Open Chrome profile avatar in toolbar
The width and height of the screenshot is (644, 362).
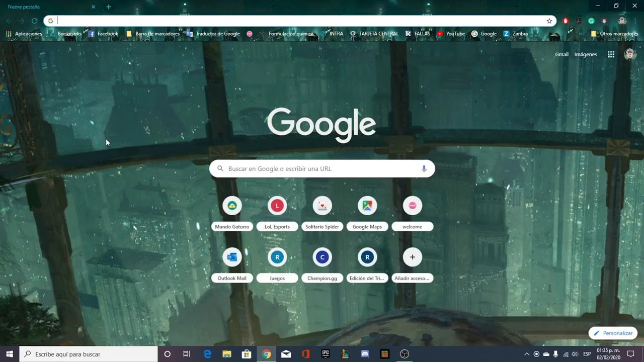coord(622,21)
